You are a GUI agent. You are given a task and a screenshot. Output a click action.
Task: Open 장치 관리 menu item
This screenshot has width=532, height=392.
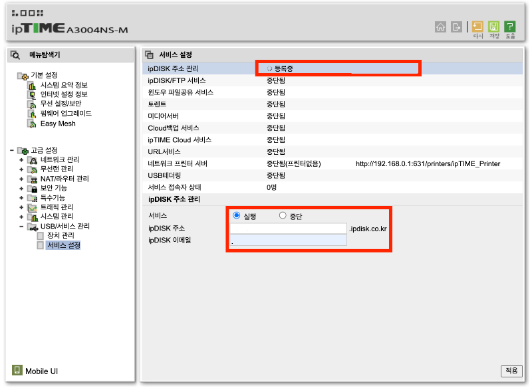[61, 235]
